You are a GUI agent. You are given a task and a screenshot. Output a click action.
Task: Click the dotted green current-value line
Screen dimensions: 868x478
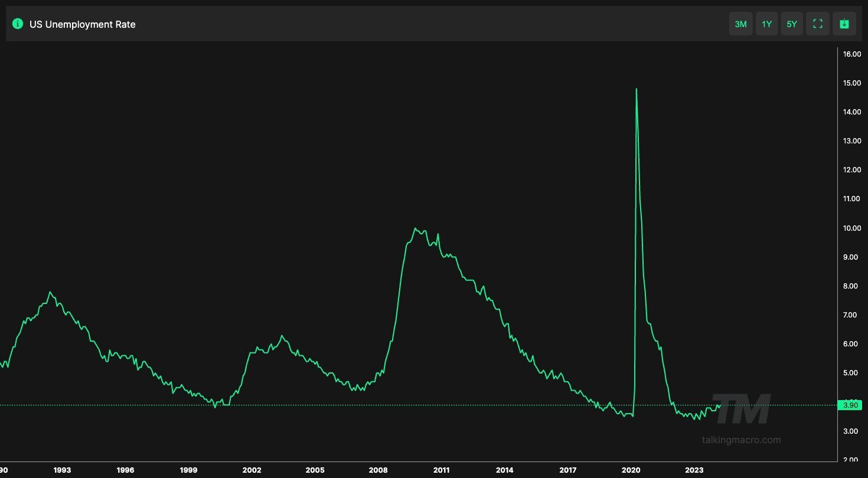(413, 405)
